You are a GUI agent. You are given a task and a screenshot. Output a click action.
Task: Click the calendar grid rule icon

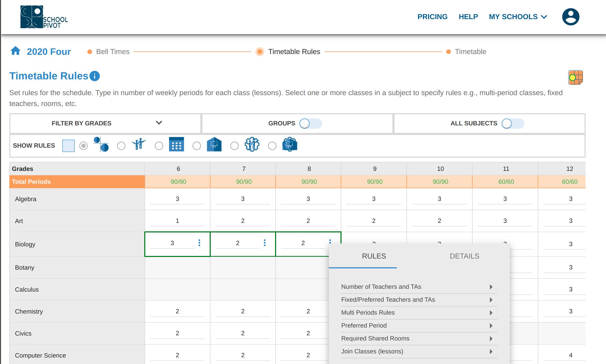click(177, 144)
